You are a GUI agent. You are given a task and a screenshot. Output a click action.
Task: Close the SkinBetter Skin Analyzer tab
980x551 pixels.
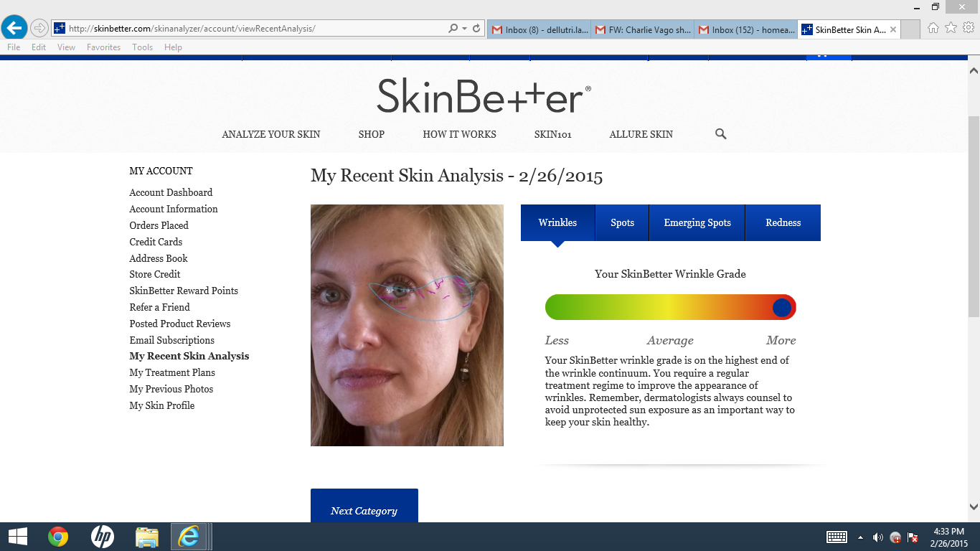point(892,29)
